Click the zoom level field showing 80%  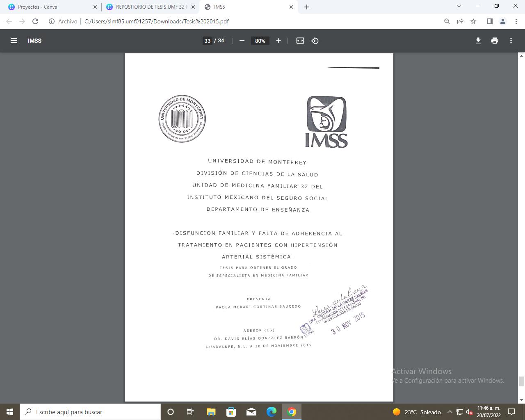tap(260, 41)
